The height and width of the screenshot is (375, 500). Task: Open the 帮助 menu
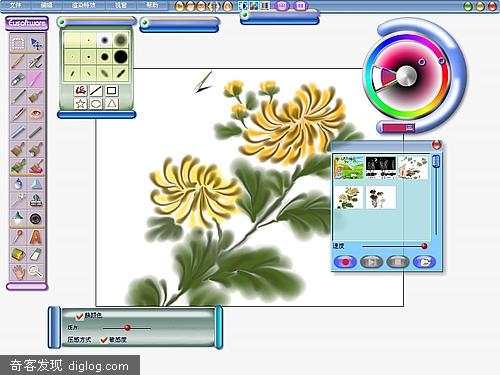pos(152,5)
